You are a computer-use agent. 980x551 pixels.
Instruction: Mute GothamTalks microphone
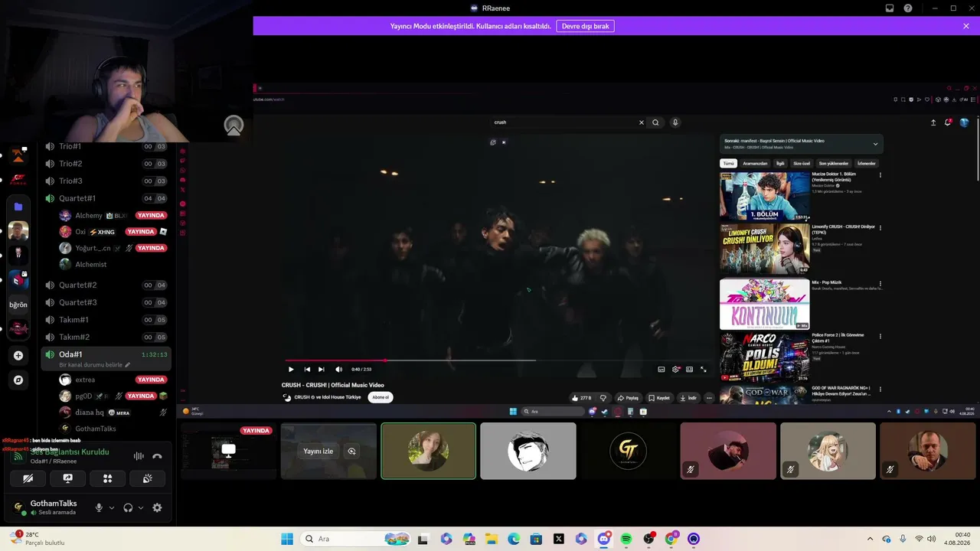point(99,507)
